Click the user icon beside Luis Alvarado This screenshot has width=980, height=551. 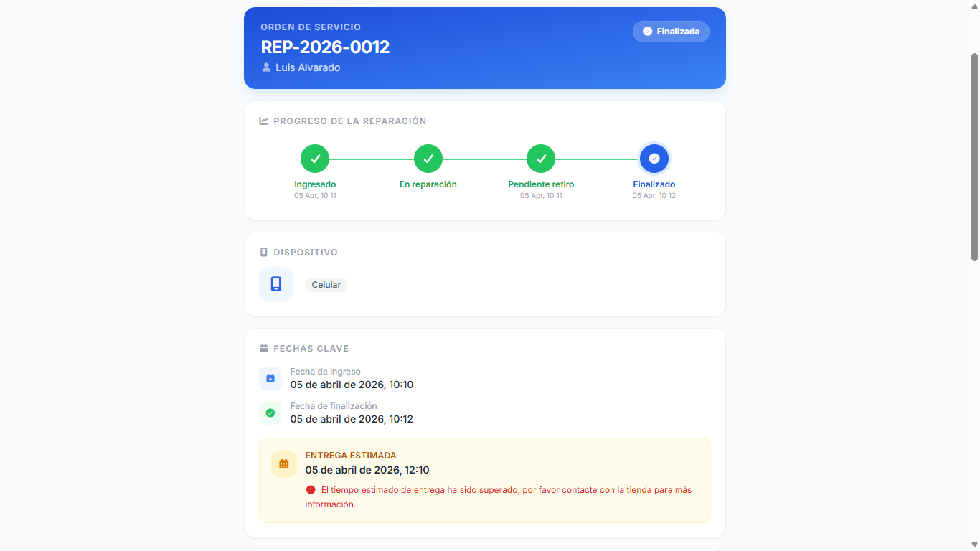(x=267, y=67)
